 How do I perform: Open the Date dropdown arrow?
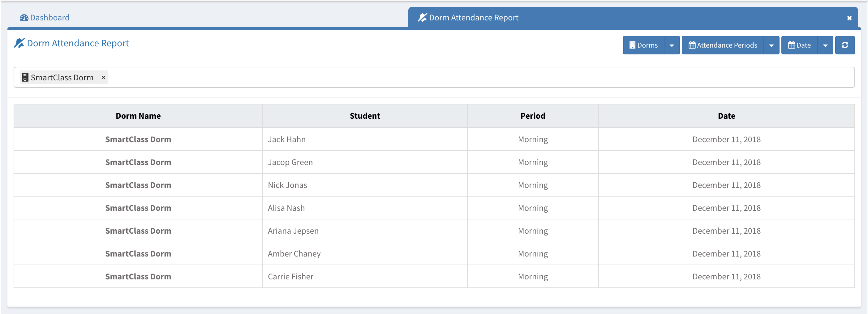(x=825, y=45)
